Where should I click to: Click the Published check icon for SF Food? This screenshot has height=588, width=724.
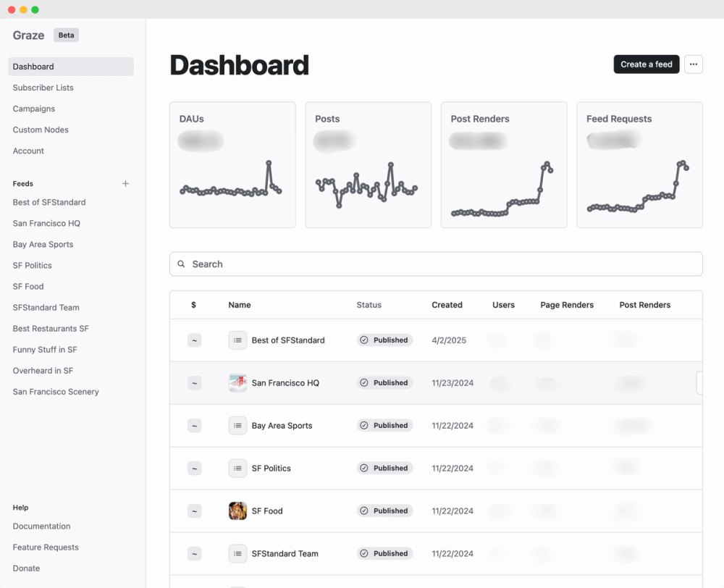click(364, 511)
